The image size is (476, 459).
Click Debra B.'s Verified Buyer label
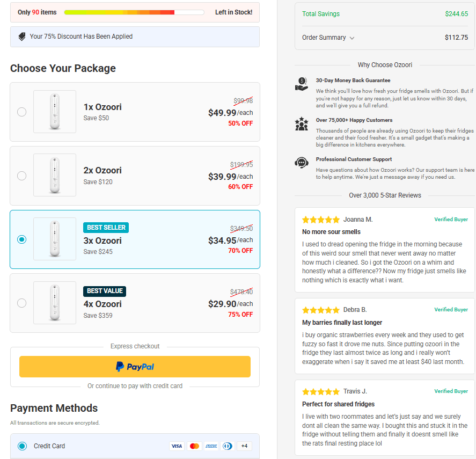pyautogui.click(x=451, y=310)
